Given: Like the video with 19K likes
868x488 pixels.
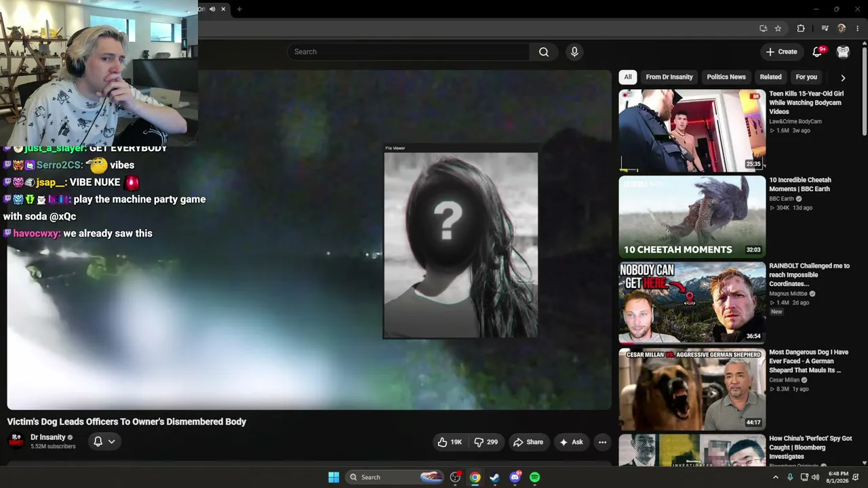Looking at the screenshot, I should 450,442.
